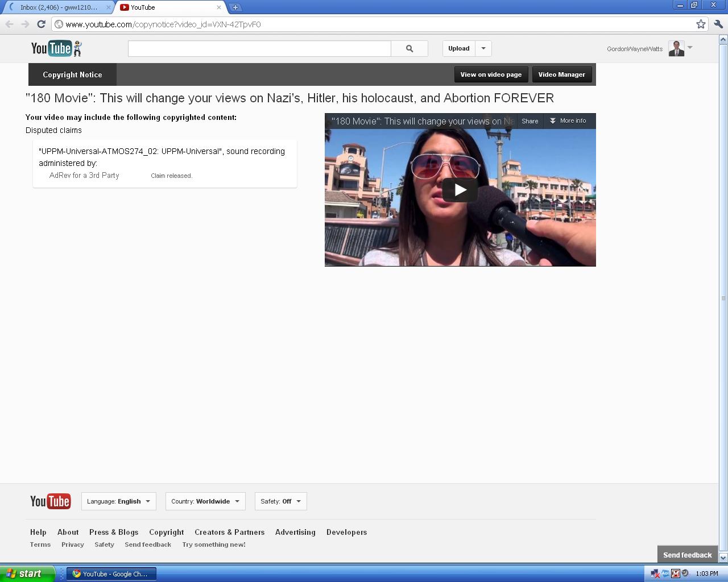Open the Advertising footer link
Image resolution: width=728 pixels, height=582 pixels.
(295, 532)
